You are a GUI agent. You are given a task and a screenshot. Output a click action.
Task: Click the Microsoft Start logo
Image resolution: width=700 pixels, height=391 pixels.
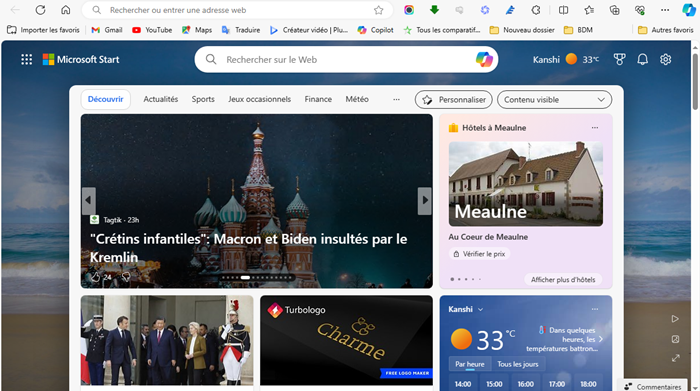[x=81, y=59]
